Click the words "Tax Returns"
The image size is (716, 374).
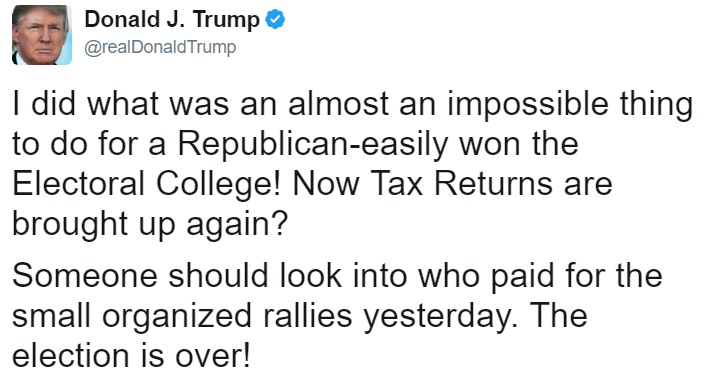pos(462,184)
